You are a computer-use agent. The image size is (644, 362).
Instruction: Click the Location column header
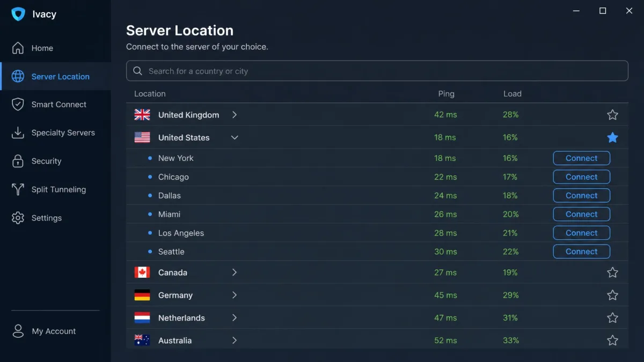pos(150,93)
